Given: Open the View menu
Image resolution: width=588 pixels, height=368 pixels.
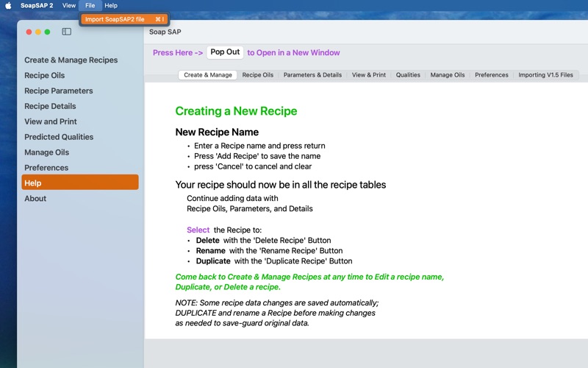Looking at the screenshot, I should click(68, 5).
